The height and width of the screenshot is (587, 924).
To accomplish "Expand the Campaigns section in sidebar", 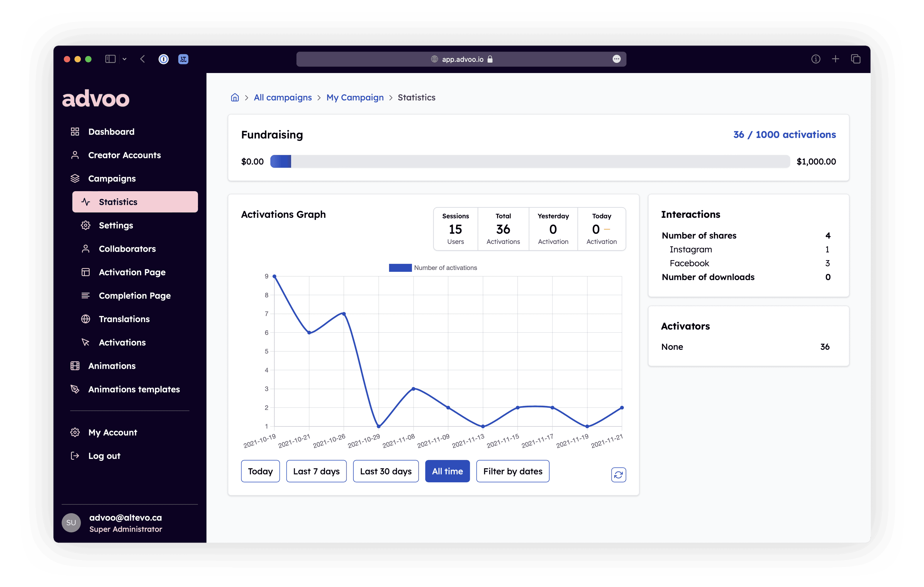I will point(112,179).
